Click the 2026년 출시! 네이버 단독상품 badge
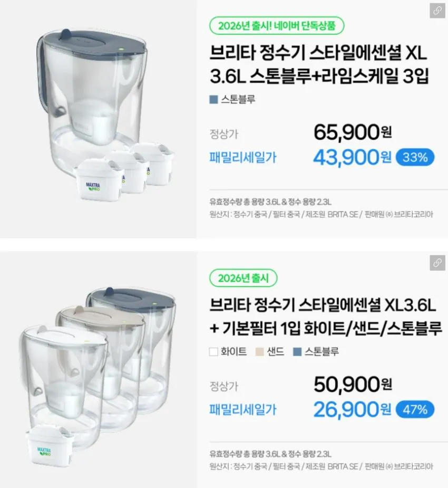Image resolution: width=448 pixels, height=488 pixels. [277, 26]
